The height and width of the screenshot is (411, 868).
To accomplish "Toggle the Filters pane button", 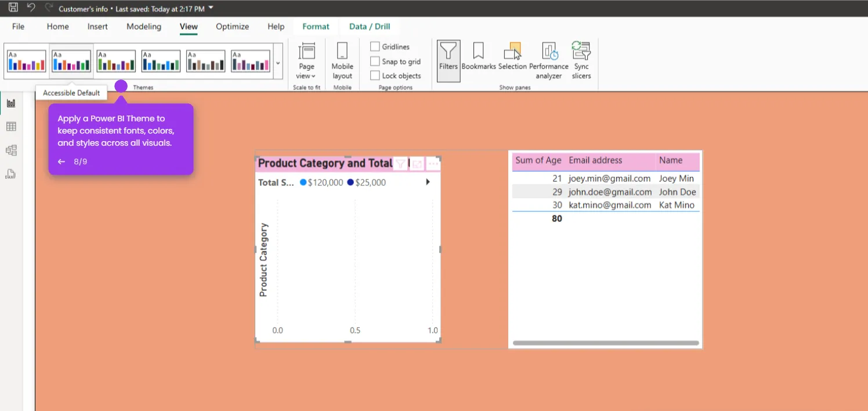I will (449, 61).
